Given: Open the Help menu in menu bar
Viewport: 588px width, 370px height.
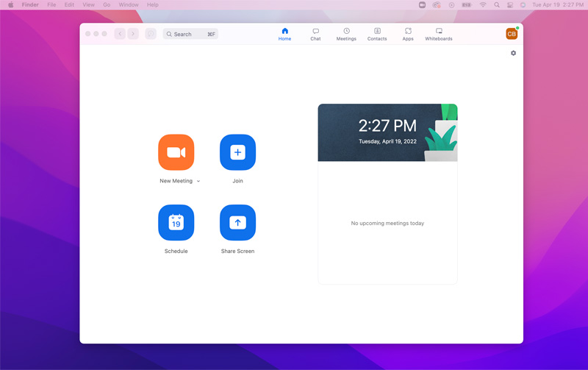Looking at the screenshot, I should (153, 5).
